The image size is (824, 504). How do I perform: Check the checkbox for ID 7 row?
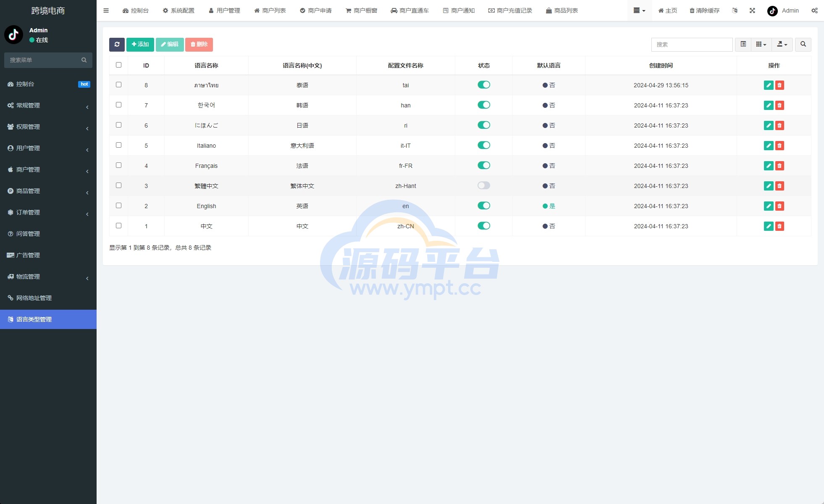tap(118, 105)
